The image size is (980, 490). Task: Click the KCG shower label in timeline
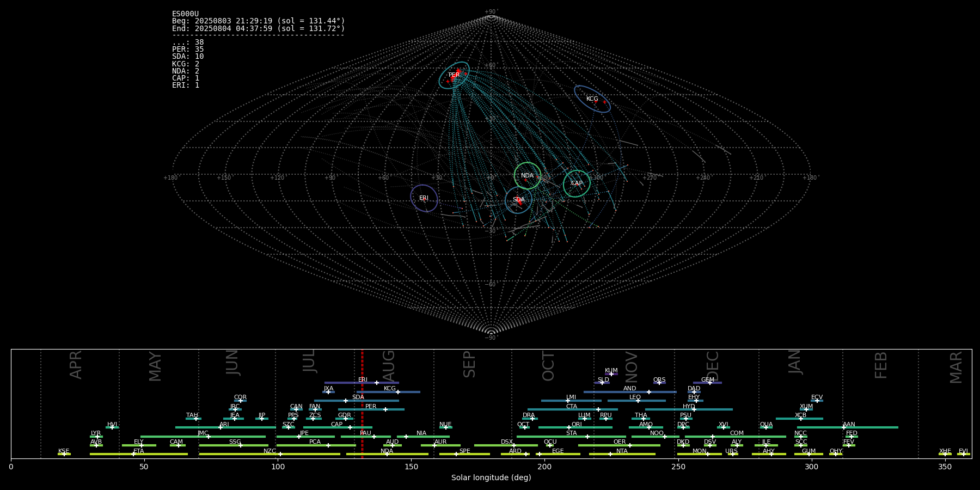pyautogui.click(x=390, y=389)
